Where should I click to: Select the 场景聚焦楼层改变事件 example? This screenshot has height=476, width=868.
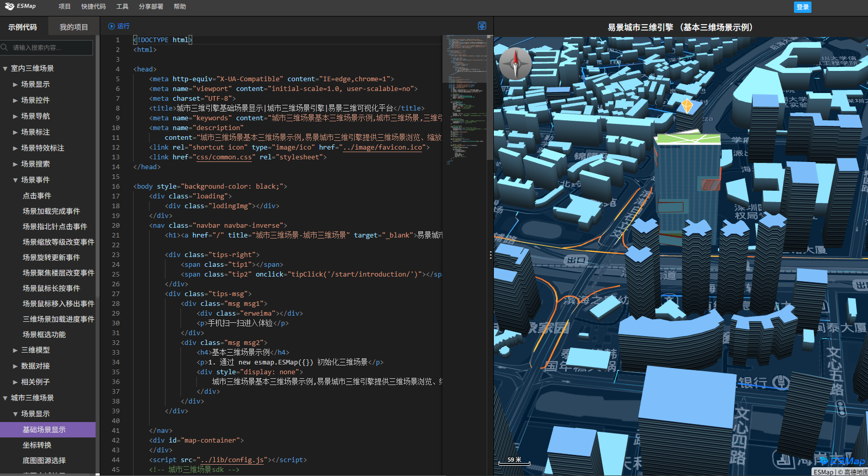point(59,273)
